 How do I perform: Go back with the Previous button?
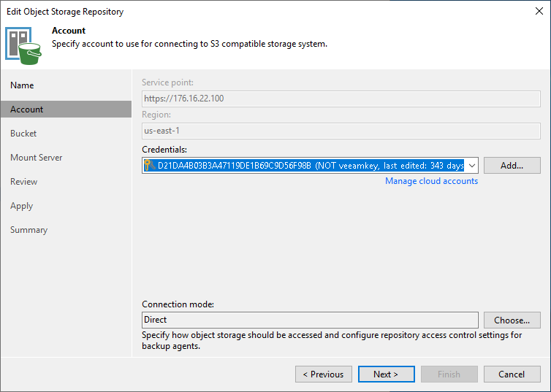coord(324,374)
